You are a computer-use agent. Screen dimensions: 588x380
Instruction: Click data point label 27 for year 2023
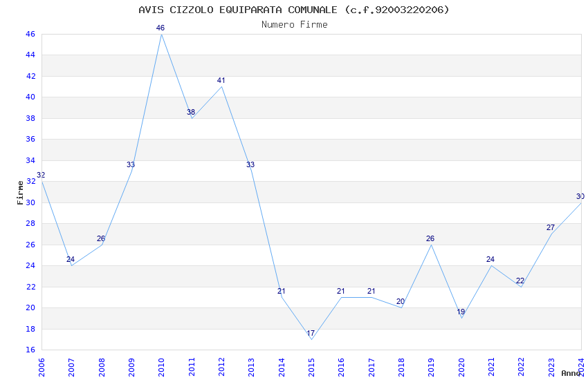pos(551,228)
